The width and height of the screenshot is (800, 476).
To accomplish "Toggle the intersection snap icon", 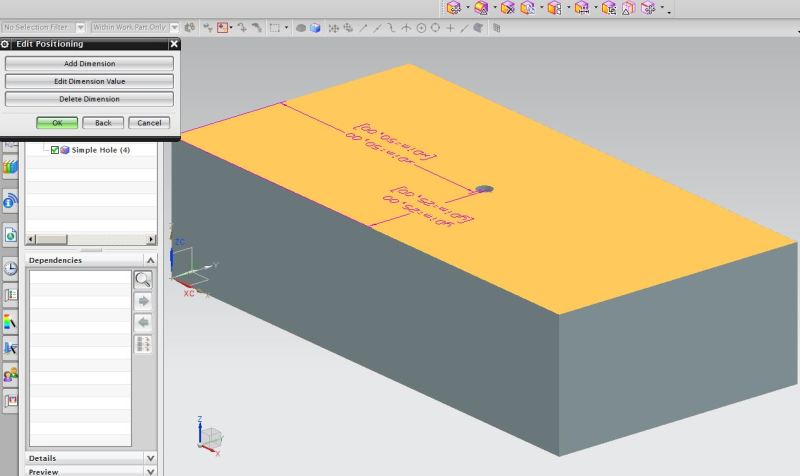I will 406,28.
